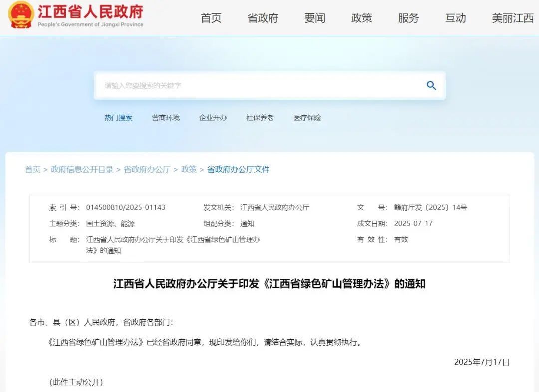
Task: Click the 有效性 value 有效
Action: [401, 240]
